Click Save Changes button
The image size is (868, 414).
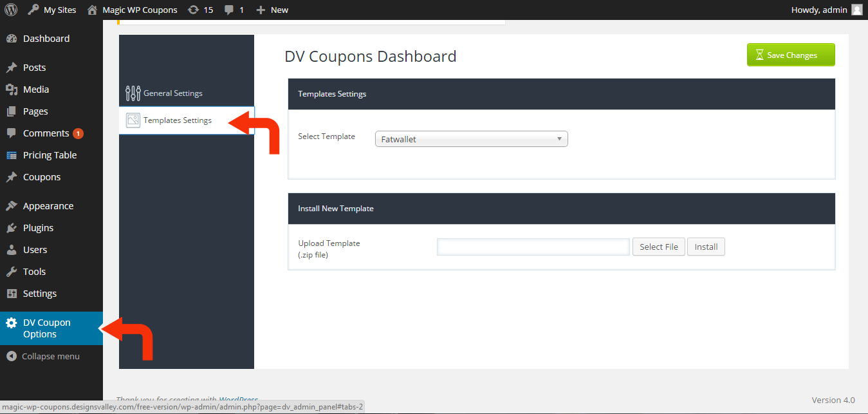[x=791, y=55]
